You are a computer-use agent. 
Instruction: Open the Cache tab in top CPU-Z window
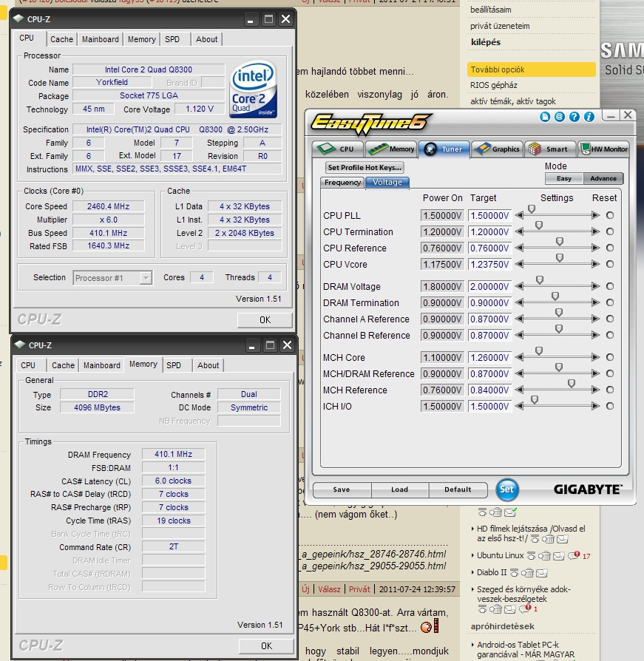61,39
